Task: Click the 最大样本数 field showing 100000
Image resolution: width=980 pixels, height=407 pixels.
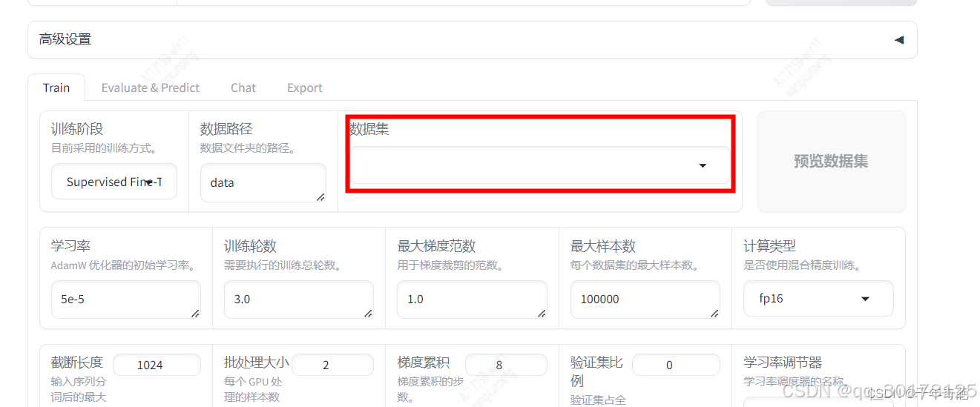Action: pos(645,300)
